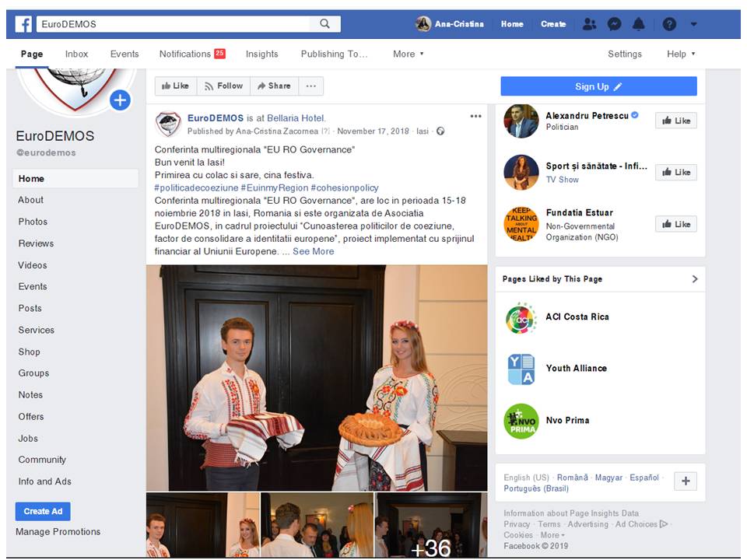Select the Page tab
This screenshot has width=747, height=560.
(x=32, y=54)
